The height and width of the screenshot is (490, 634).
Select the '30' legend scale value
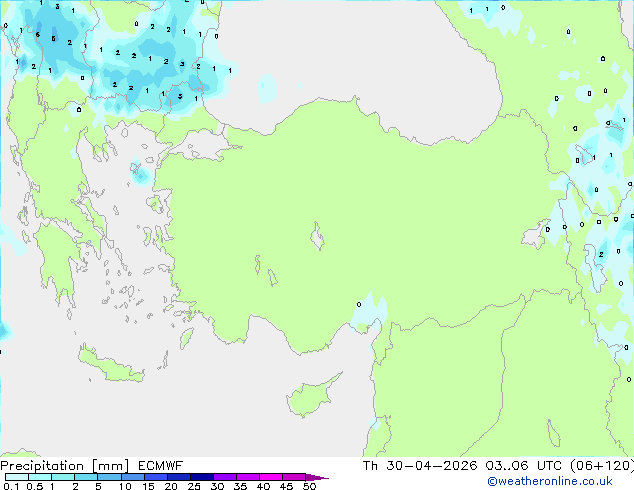217,486
